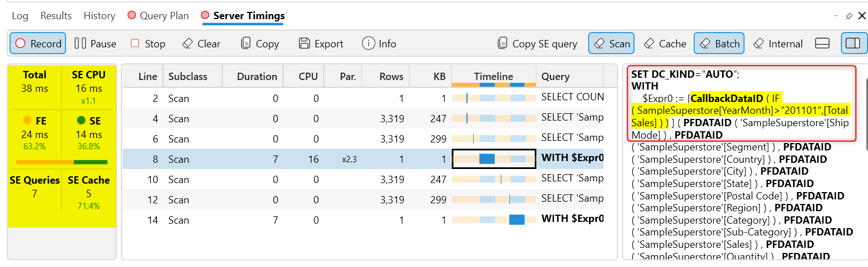Toggle the Scan events filter
The height and width of the screenshot is (267, 868).
[611, 43]
